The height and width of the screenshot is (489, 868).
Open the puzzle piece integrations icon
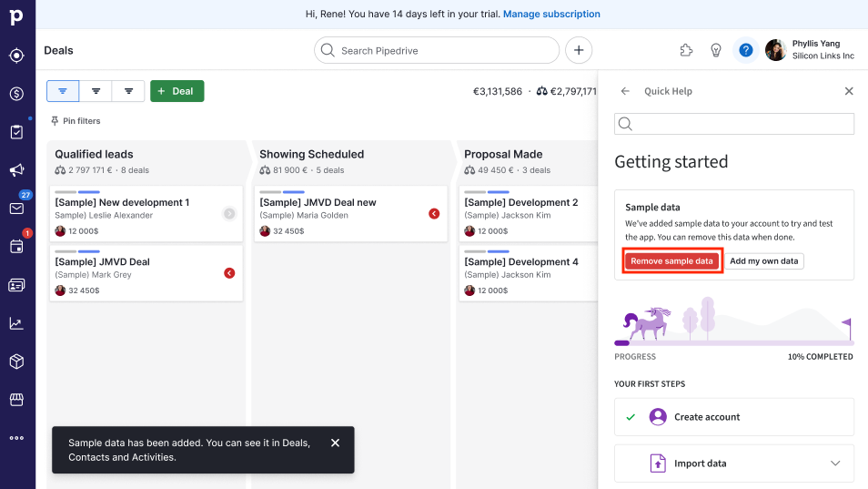[x=686, y=50]
